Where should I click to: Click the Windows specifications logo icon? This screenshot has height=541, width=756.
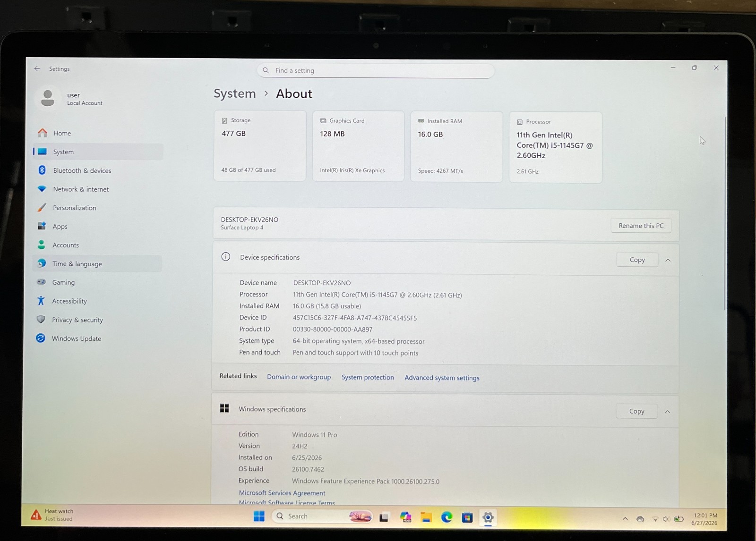pos(224,408)
